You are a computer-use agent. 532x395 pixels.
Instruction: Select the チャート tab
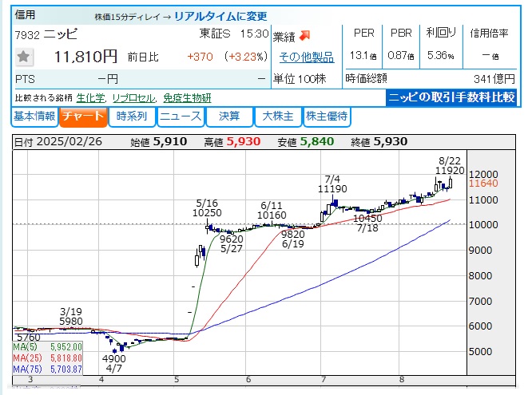coord(83,117)
